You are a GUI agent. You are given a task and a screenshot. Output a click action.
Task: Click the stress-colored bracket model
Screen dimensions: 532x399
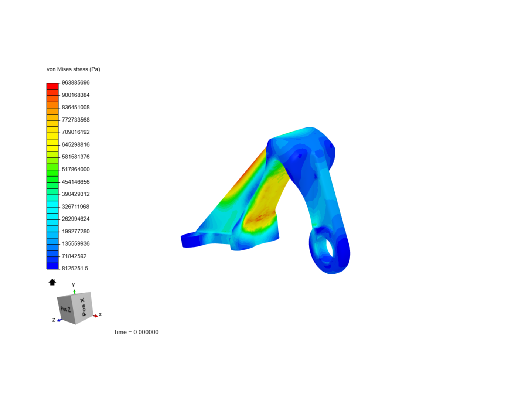pos(265,201)
